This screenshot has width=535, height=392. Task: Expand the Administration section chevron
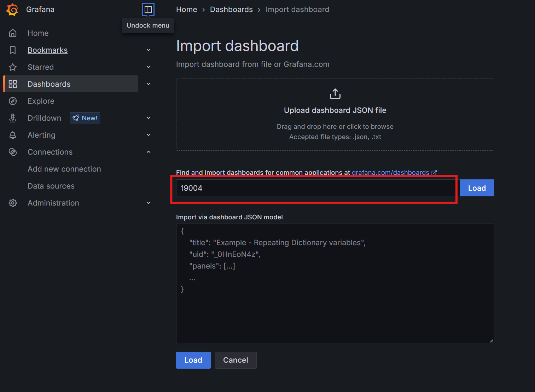tap(149, 203)
